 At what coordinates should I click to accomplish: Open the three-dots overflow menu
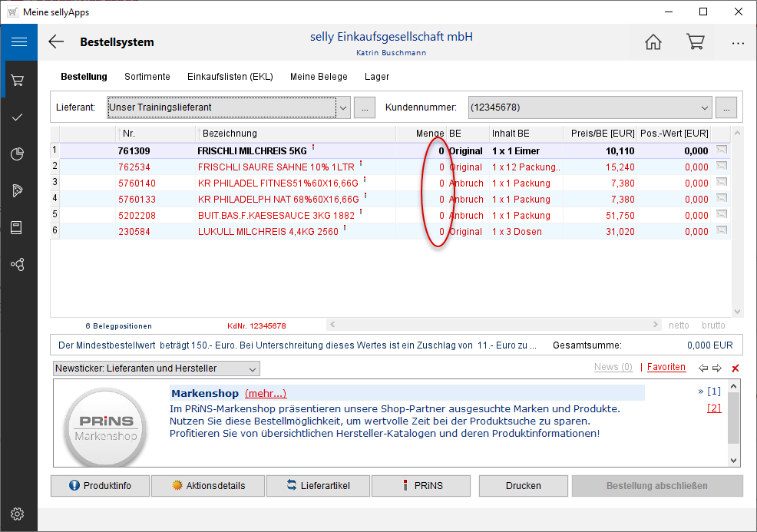click(x=738, y=43)
